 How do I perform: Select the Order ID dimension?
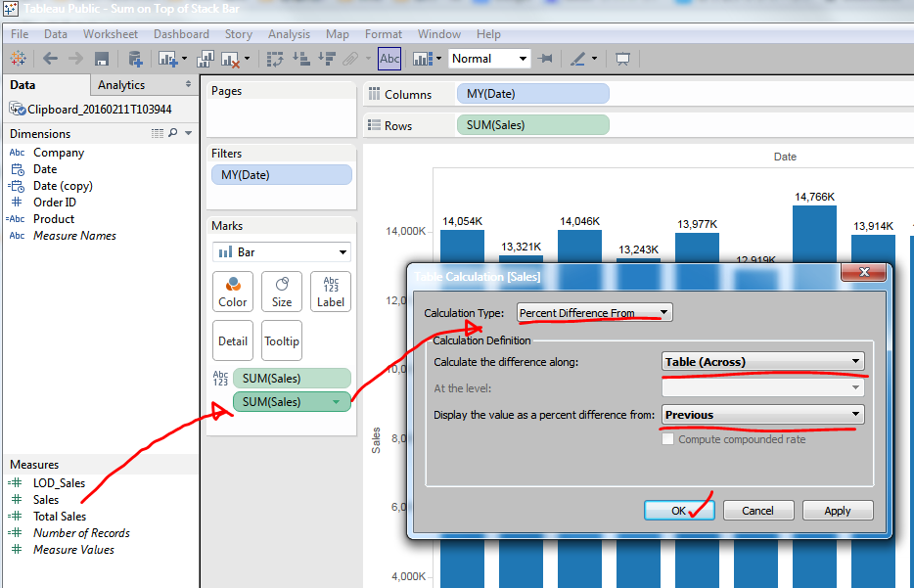point(55,203)
